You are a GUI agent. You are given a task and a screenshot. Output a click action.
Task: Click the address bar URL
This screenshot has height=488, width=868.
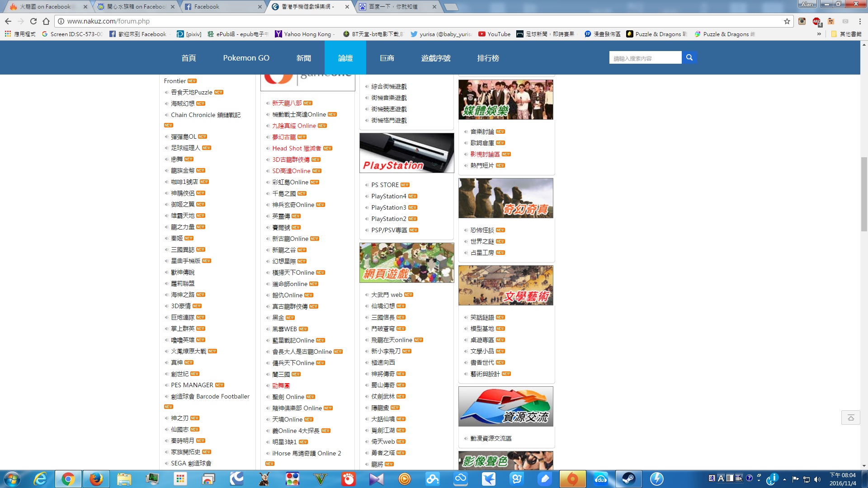coord(108,21)
